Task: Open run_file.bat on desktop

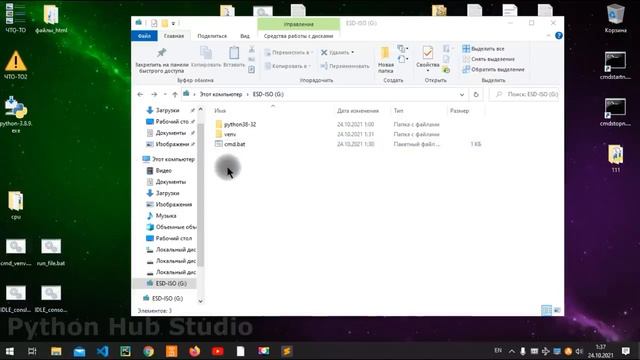Action: click(51, 253)
